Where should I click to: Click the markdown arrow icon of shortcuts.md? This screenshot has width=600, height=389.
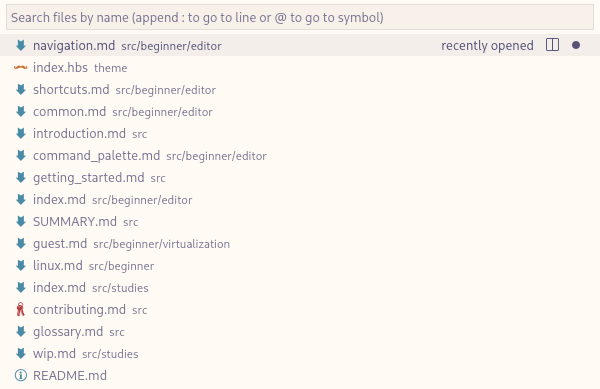(21, 90)
